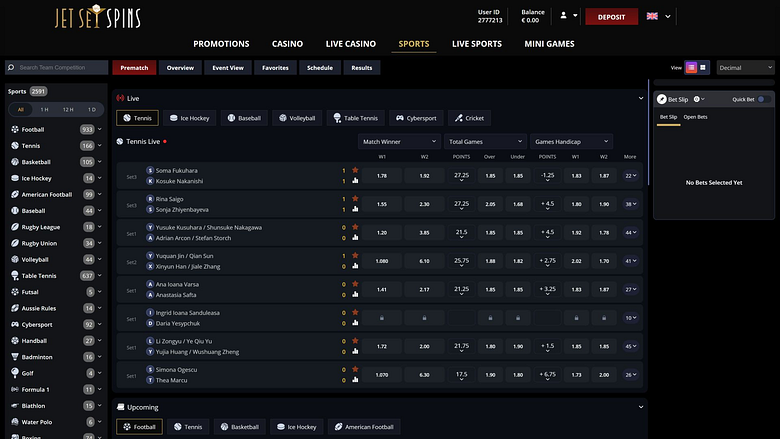Open Bet Slip settings gear

pyautogui.click(x=696, y=99)
